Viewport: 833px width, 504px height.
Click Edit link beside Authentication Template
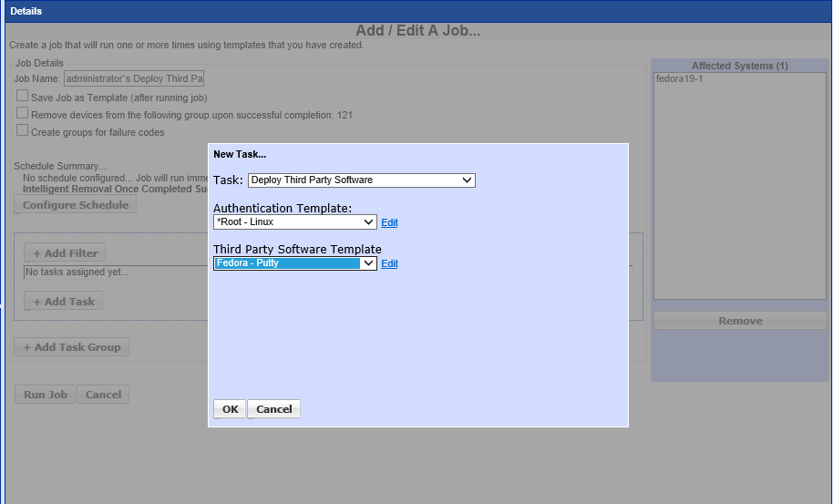coord(389,223)
